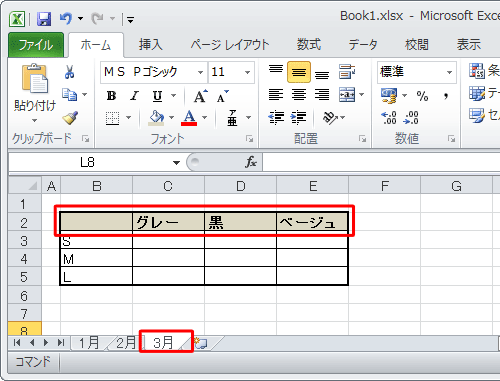
Task: Decrease font size with small A icon
Action: pyautogui.click(x=223, y=96)
